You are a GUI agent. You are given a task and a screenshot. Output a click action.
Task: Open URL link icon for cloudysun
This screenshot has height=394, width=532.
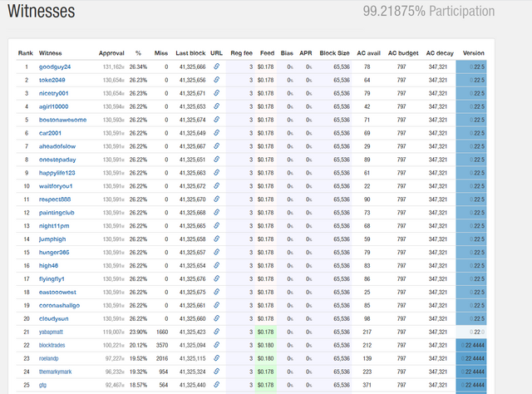(x=216, y=318)
